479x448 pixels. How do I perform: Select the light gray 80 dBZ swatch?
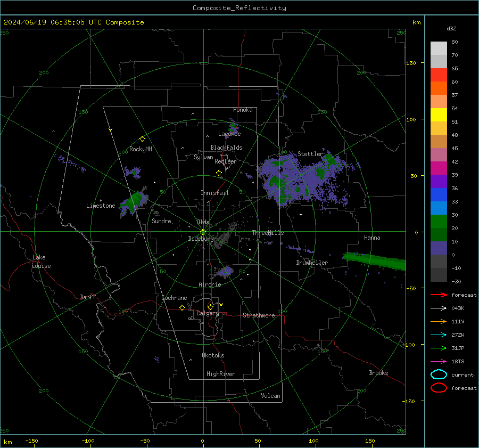click(x=439, y=48)
